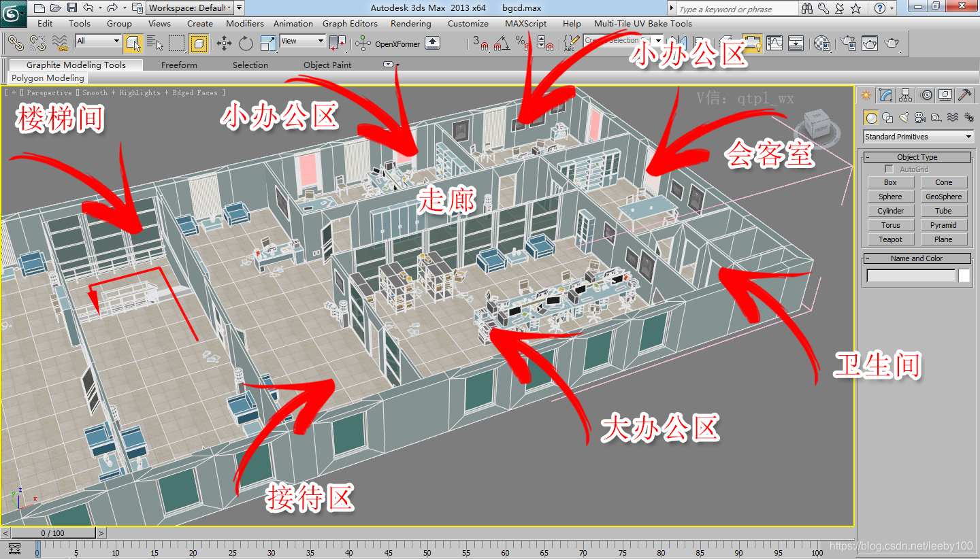This screenshot has height=559, width=980.
Task: Open the Utilities panel hammer icon
Action: pyautogui.click(x=965, y=95)
